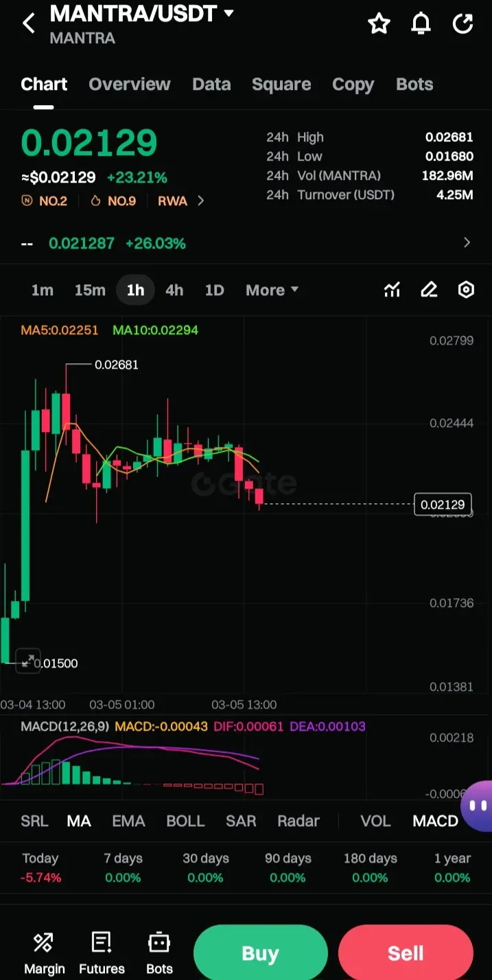Select the 4h timeframe
The image size is (492, 980).
[174, 290]
